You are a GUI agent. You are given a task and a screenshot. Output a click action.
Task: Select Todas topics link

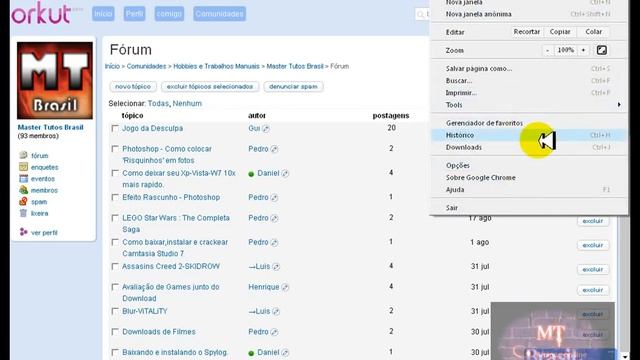[158, 103]
